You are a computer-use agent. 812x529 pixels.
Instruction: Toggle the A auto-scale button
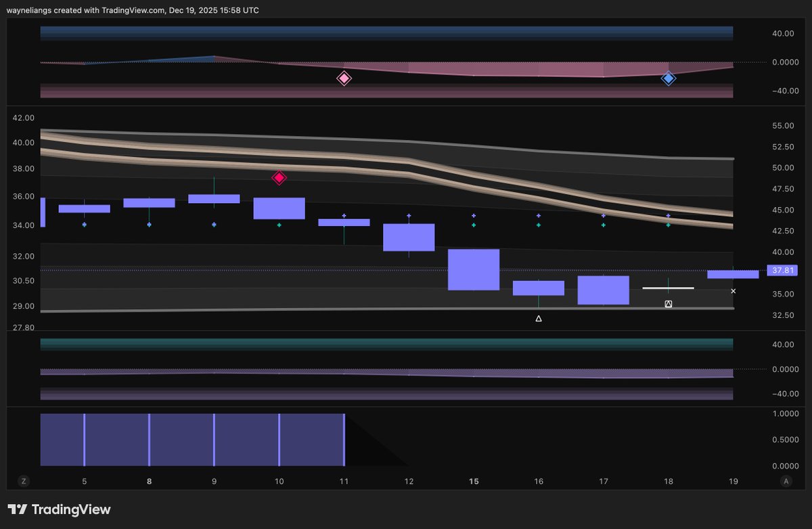(x=786, y=481)
